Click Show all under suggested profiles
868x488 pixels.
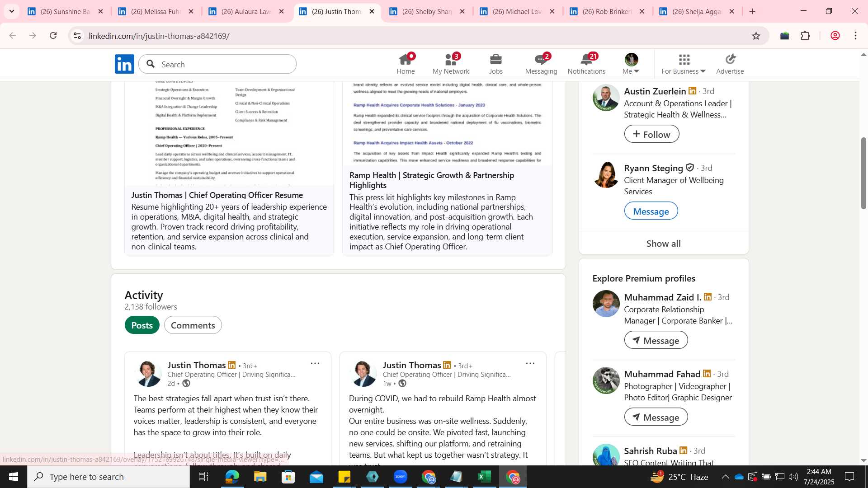pos(663,244)
